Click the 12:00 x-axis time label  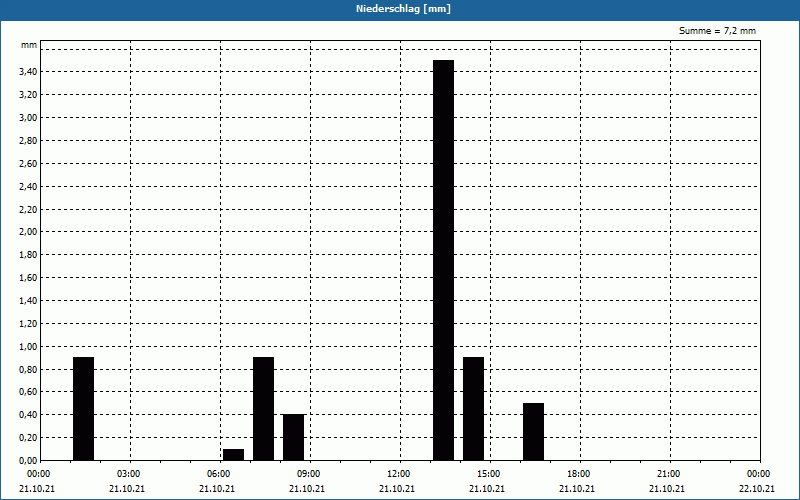coord(398,474)
